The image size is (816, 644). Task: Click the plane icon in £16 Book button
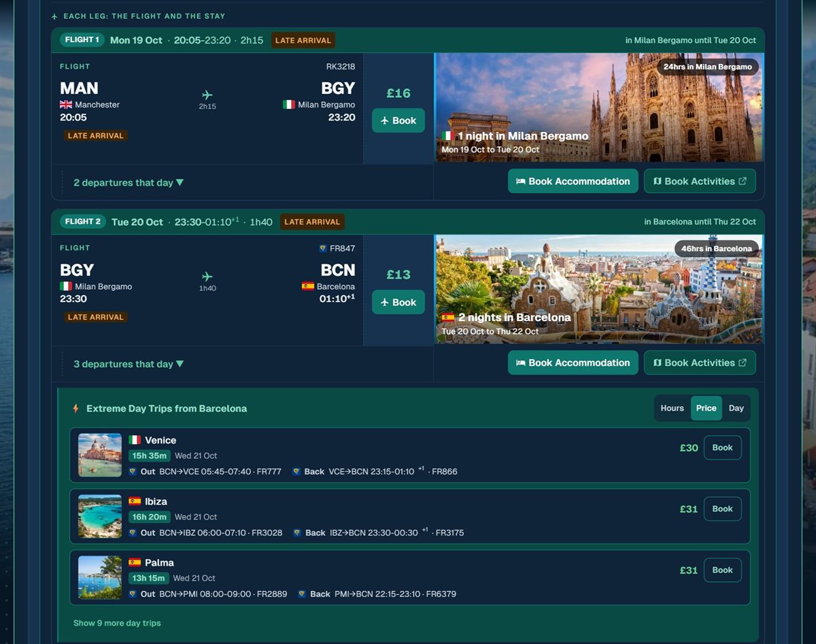385,120
